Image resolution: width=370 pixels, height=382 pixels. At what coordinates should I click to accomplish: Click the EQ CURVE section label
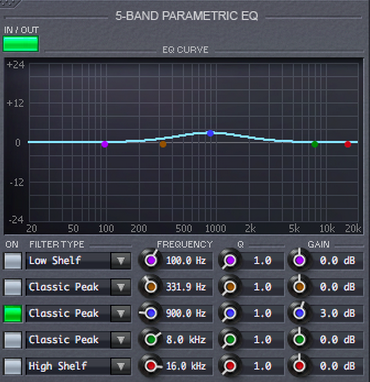click(x=185, y=50)
